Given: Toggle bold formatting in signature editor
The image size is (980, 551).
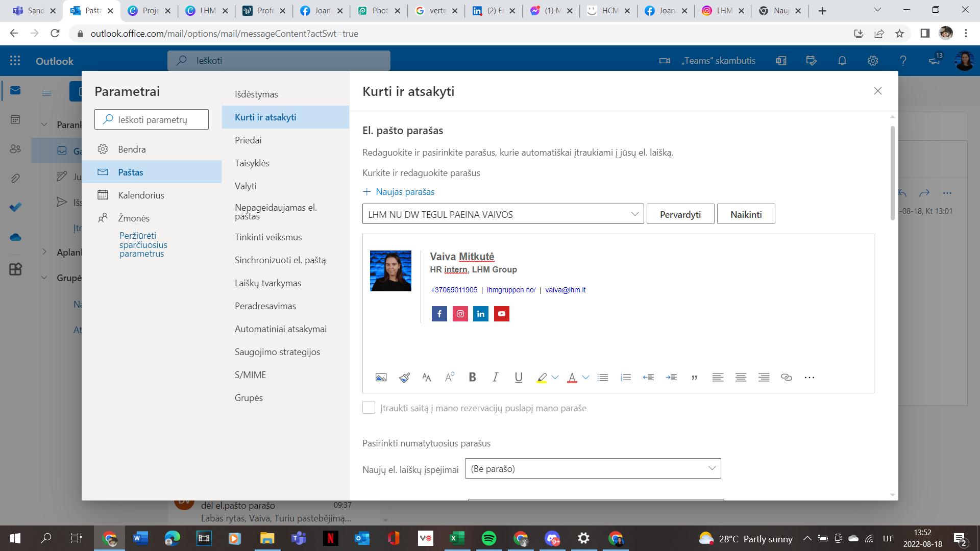Looking at the screenshot, I should coord(472,378).
